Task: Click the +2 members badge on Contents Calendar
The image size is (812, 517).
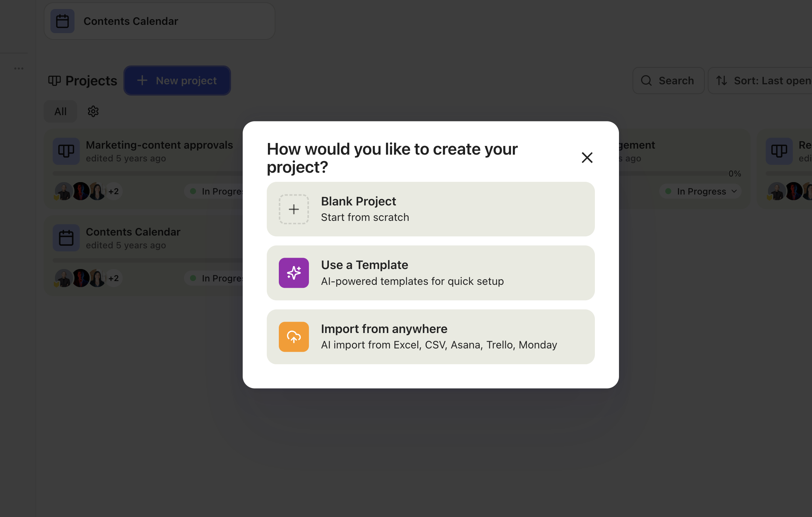Action: click(x=113, y=278)
